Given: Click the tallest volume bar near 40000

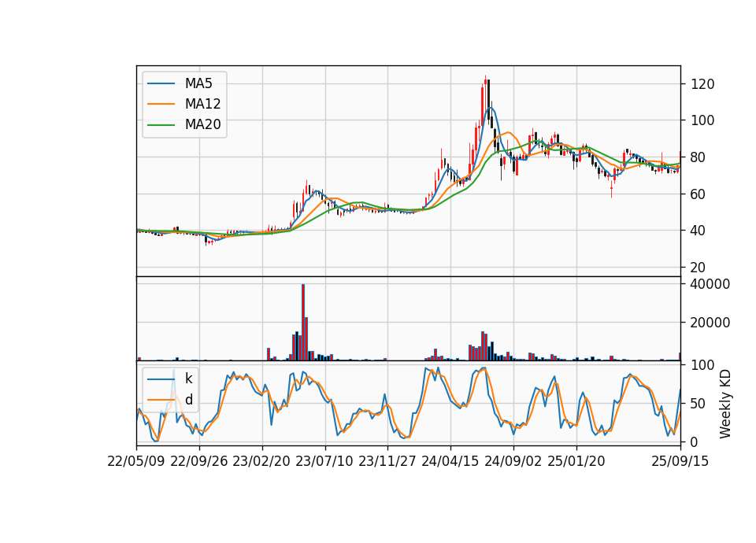Looking at the screenshot, I should coord(303,323).
